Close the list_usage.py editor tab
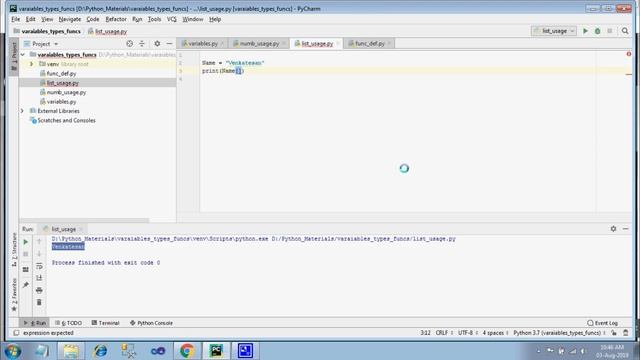The height and width of the screenshot is (360, 640). coord(338,43)
